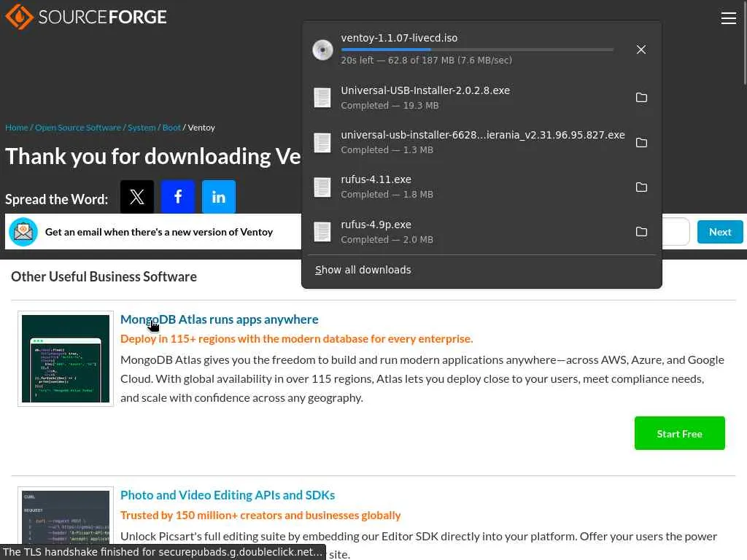Image resolution: width=747 pixels, height=560 pixels.
Task: Click 'Completed — 1.3 MB' status text
Action: [387, 150]
